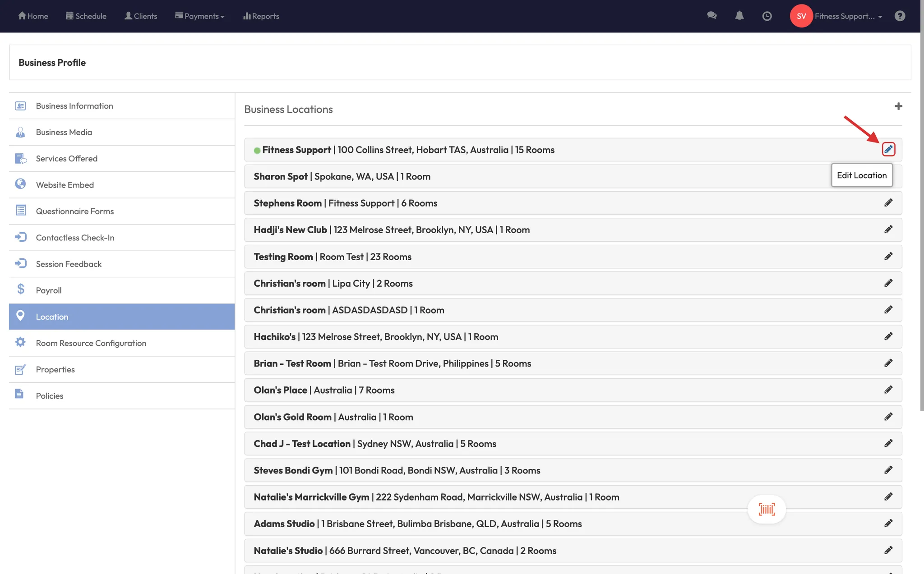The image size is (924, 574).
Task: Select Room Resource Configuration in sidebar
Action: [x=91, y=343]
